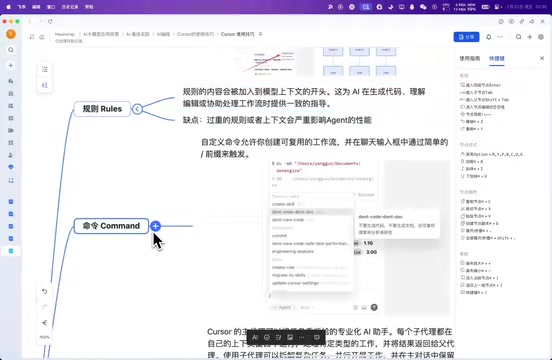Viewport: 552px width, 360px height.
Task: Open the AI大模型应用探索 breadcrumb
Action: (x=101, y=34)
